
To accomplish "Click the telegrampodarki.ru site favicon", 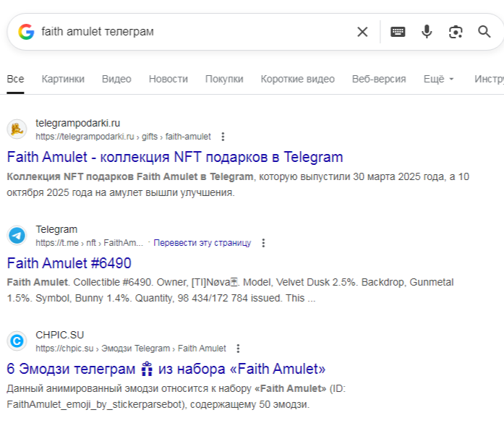I will [x=17, y=129].
